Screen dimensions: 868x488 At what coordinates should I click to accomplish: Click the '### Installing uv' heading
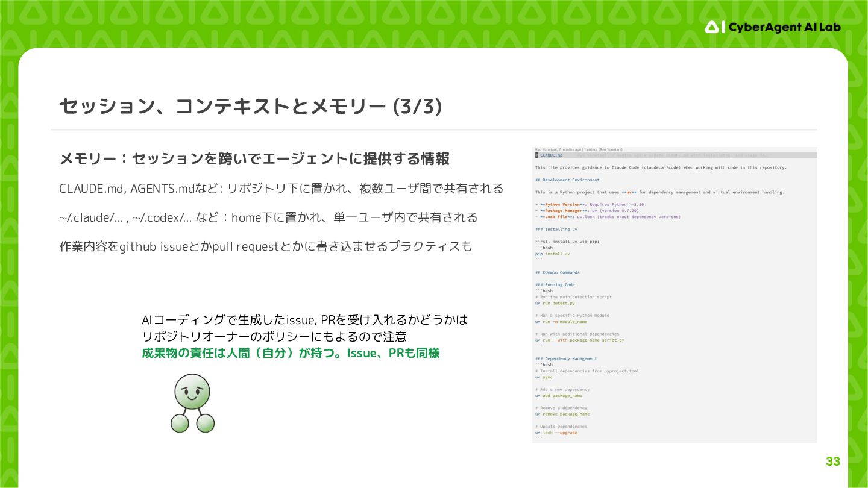click(556, 229)
